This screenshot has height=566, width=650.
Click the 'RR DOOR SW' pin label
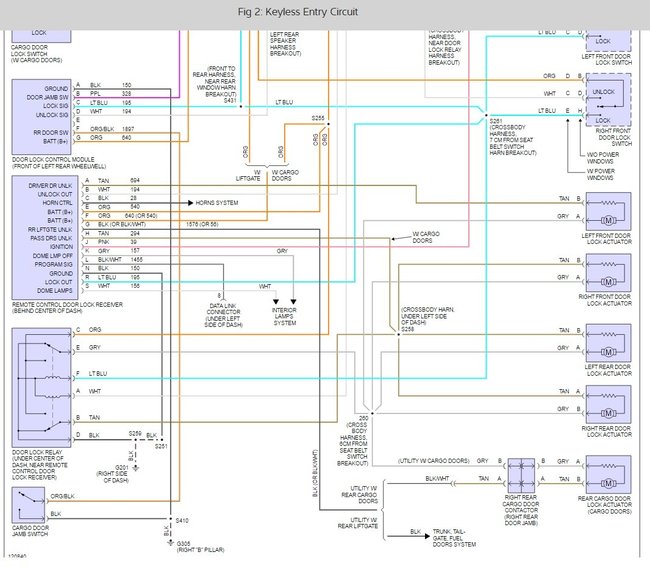coord(51,133)
